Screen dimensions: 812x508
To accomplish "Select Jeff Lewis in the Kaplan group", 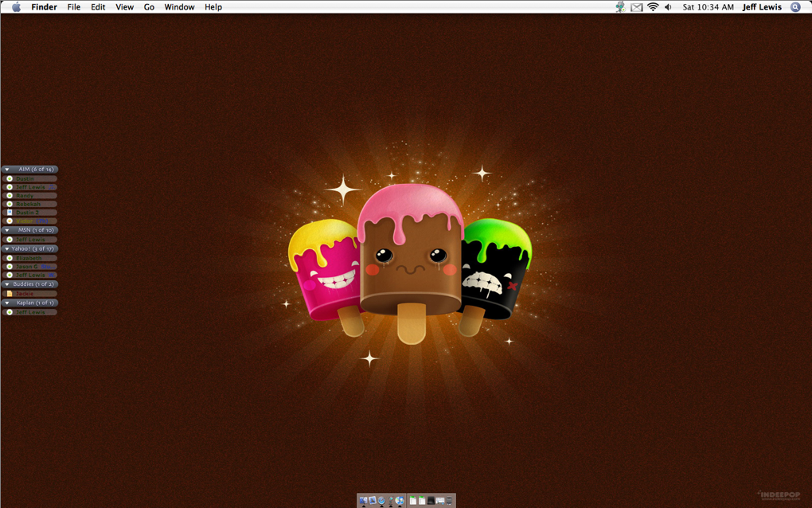I will (x=29, y=312).
